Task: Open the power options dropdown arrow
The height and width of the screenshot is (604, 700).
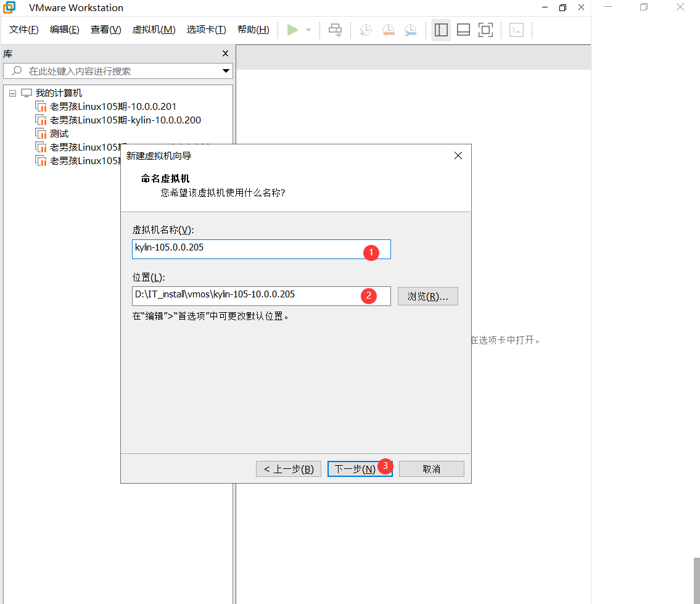Action: (x=308, y=30)
